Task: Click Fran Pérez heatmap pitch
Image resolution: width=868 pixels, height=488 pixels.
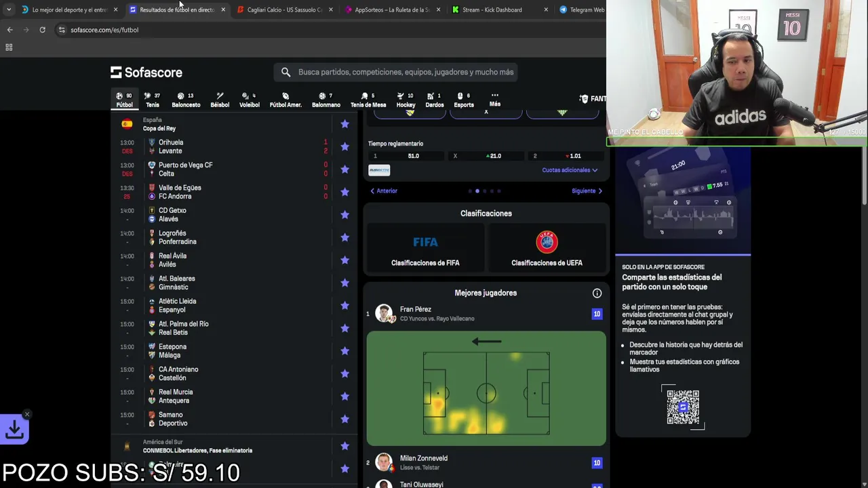Action: [x=486, y=388]
